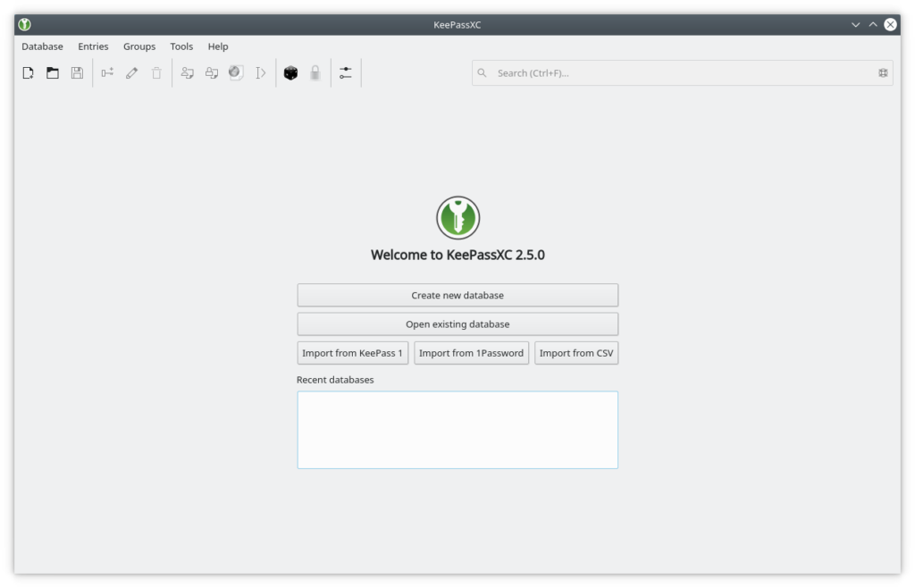This screenshot has height=588, width=915.
Task: Click Open existing database button
Action: (x=457, y=324)
